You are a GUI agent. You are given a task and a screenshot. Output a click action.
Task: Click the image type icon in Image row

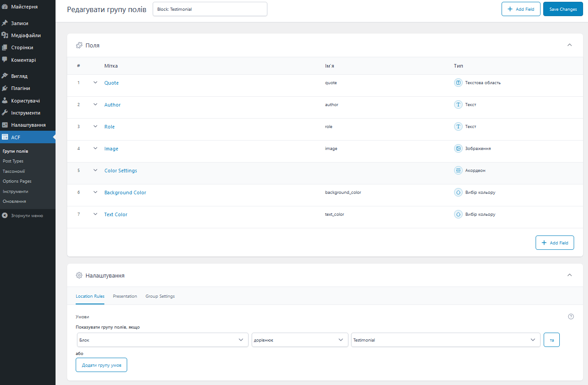pyautogui.click(x=458, y=149)
